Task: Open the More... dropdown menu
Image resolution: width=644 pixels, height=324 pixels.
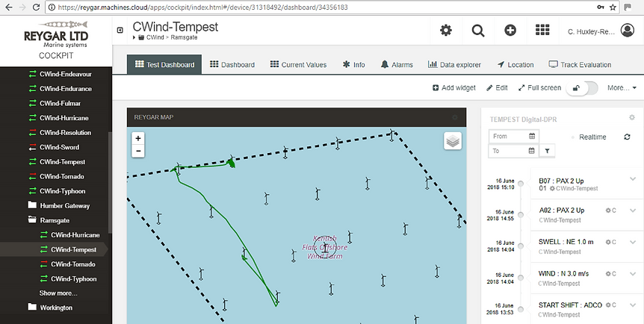Action: tap(622, 87)
